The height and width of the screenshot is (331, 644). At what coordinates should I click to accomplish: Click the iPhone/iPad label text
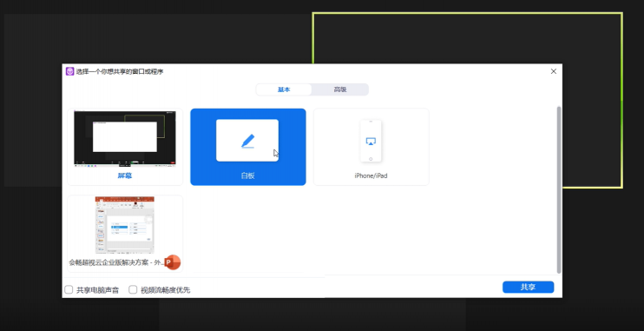pos(371,175)
